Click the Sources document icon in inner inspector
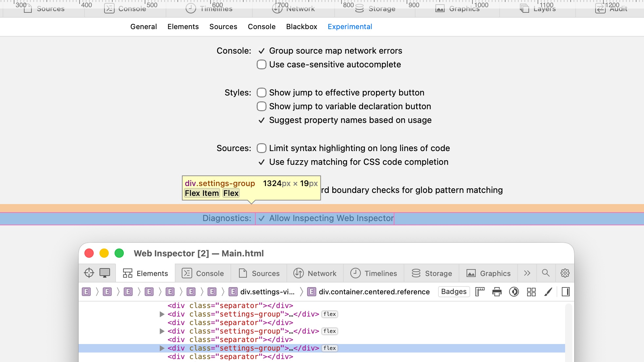The height and width of the screenshot is (362, 644). click(243, 273)
